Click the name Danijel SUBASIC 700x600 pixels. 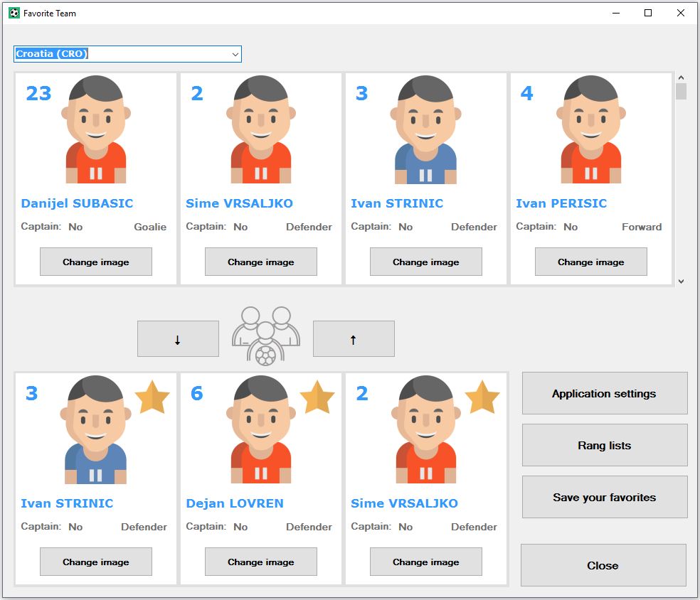(78, 203)
